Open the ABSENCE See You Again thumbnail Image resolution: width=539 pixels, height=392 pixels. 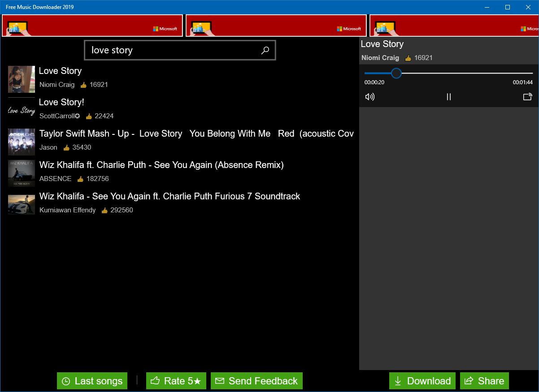22,173
